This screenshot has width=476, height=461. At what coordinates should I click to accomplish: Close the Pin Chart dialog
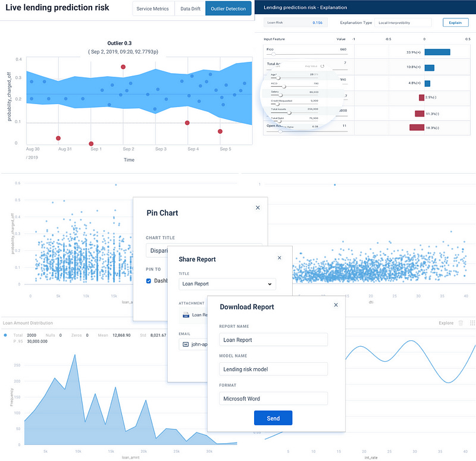tap(258, 208)
